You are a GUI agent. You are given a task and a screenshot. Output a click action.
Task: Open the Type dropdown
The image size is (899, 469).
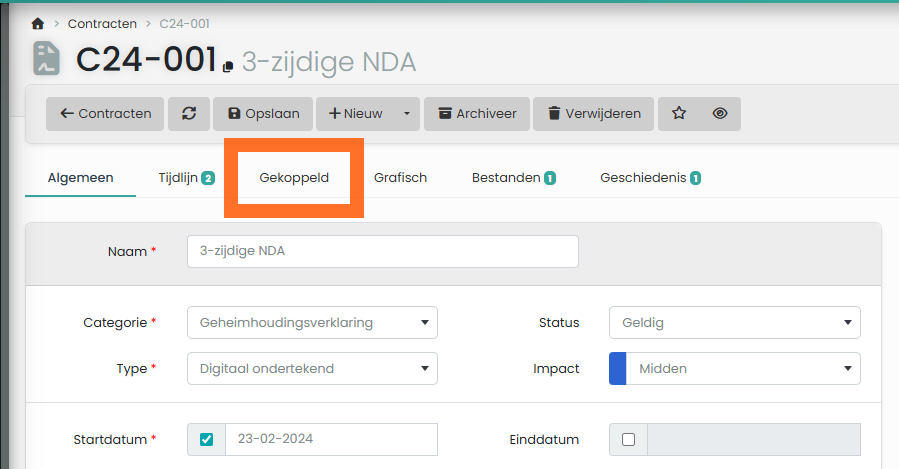point(312,369)
